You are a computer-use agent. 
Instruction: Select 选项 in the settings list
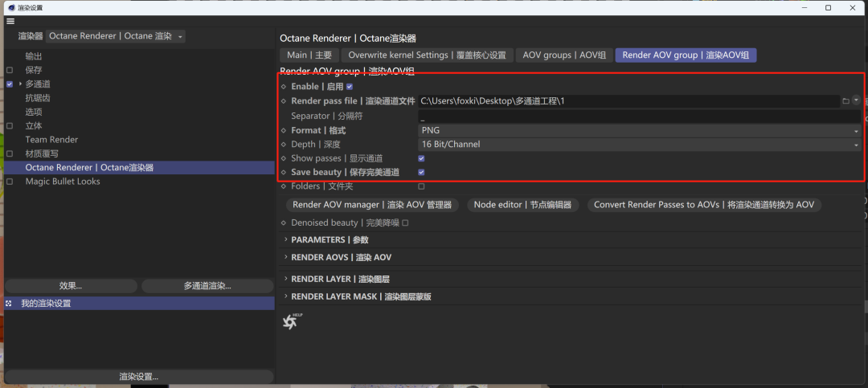click(x=34, y=112)
